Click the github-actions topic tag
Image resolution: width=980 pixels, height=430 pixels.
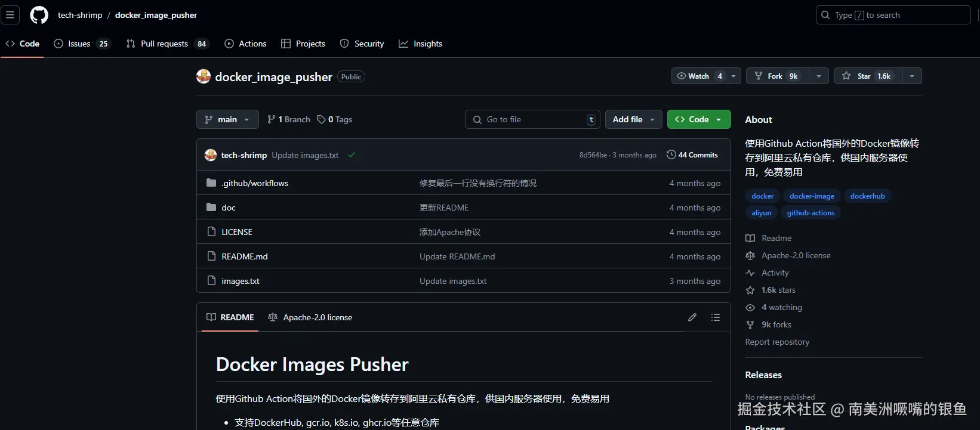click(x=810, y=213)
